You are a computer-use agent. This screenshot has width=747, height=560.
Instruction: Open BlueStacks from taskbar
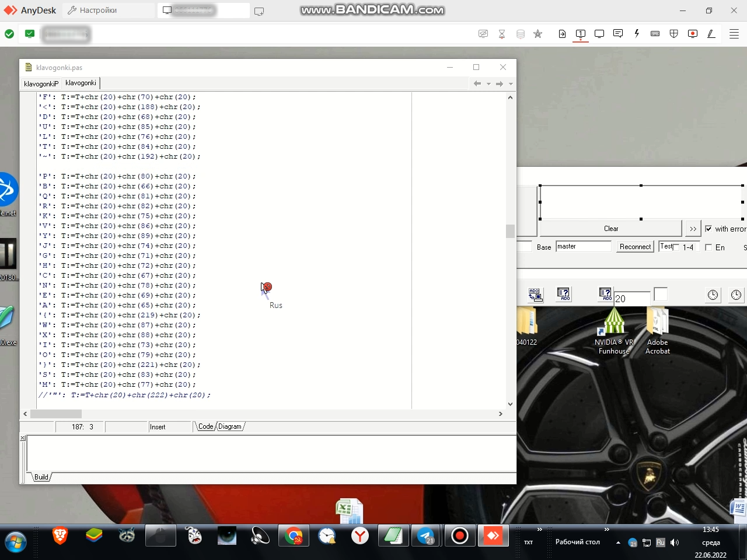[94, 535]
